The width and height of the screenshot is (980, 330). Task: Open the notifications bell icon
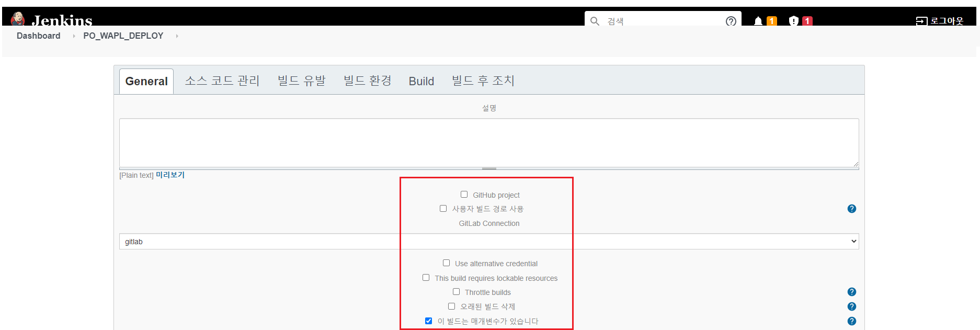(758, 21)
